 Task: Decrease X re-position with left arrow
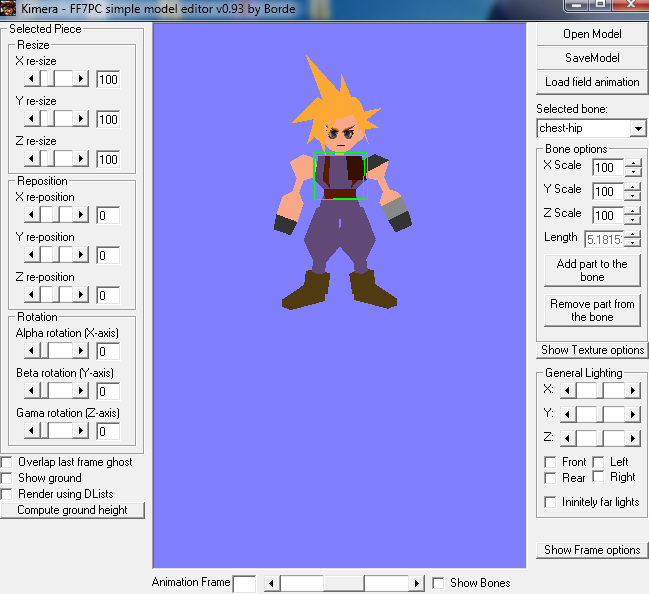click(31, 214)
